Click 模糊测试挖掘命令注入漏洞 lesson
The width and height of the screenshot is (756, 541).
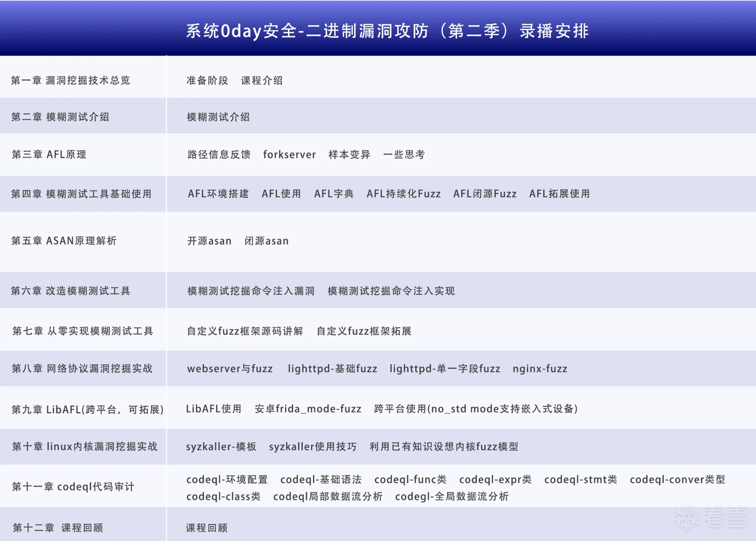click(251, 291)
